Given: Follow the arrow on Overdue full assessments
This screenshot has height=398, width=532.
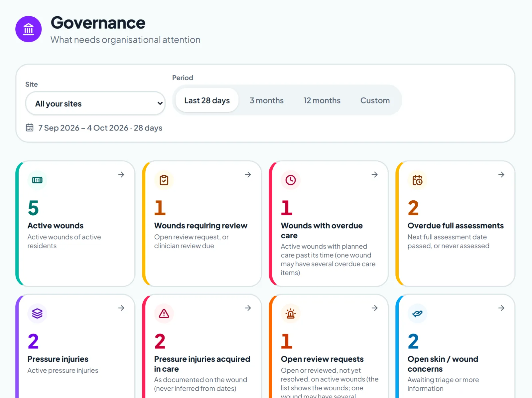Looking at the screenshot, I should [501, 175].
